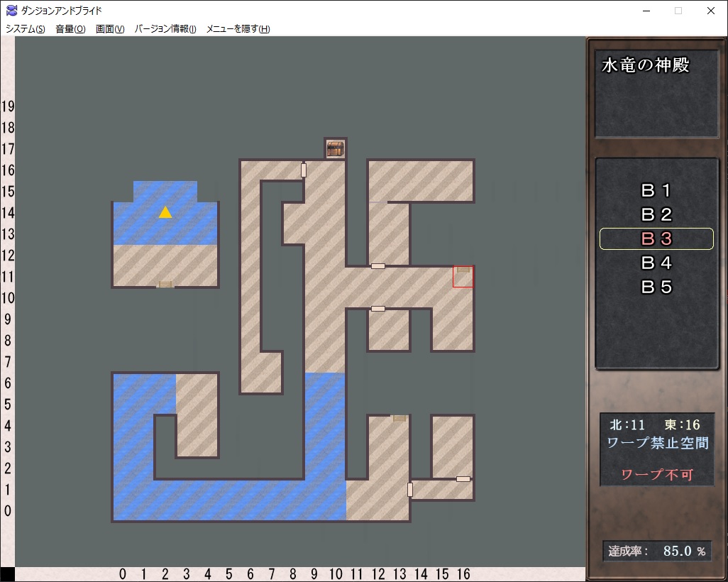Click the vertical door in the bottom right room
The image size is (728, 582).
(x=410, y=490)
